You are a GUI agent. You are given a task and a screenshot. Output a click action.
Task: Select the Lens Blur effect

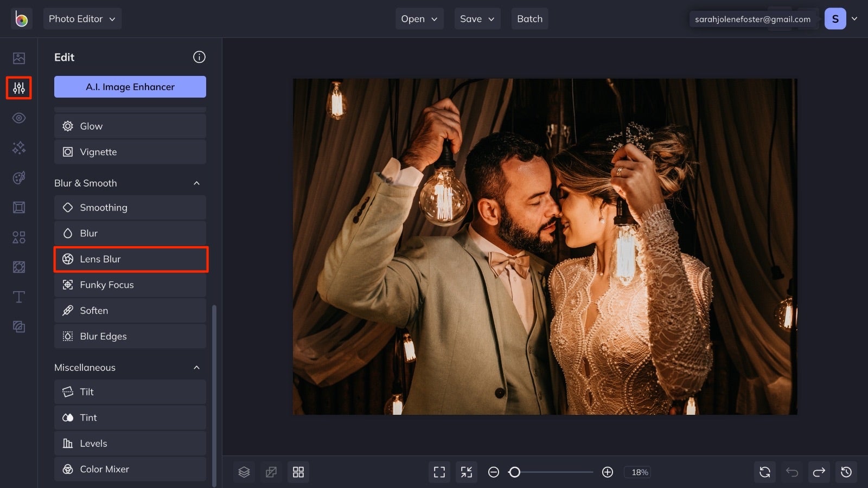pyautogui.click(x=131, y=259)
